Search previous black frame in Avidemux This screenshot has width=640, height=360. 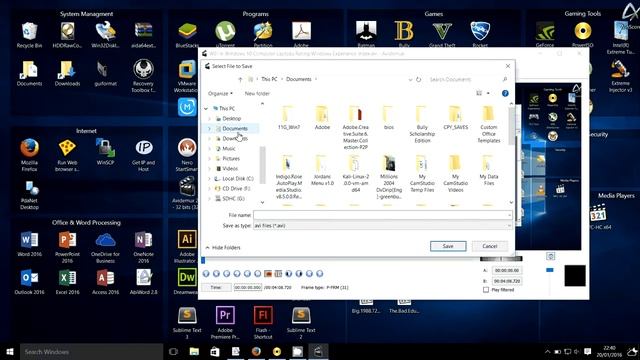click(289, 273)
